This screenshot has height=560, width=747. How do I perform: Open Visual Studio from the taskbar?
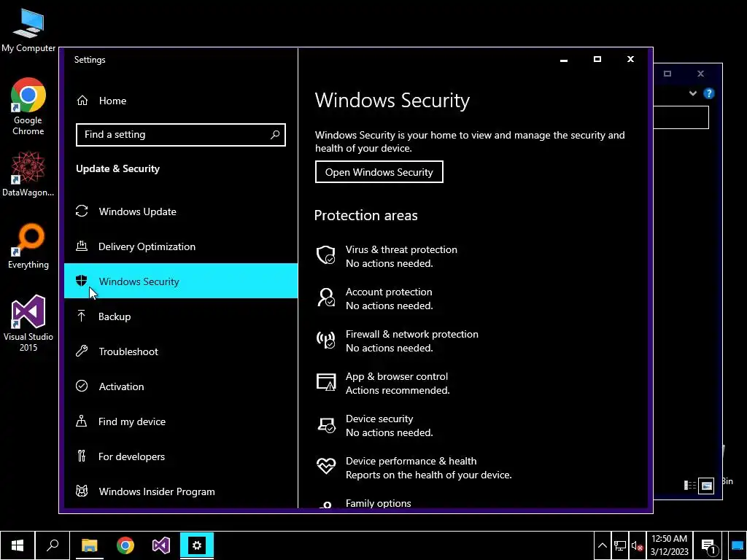[x=161, y=545]
